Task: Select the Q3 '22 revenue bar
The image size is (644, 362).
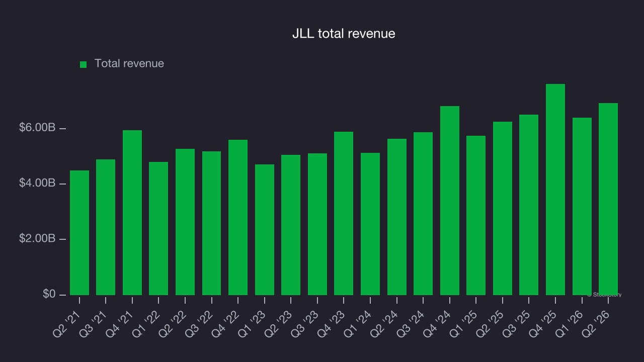Action: coord(211,223)
